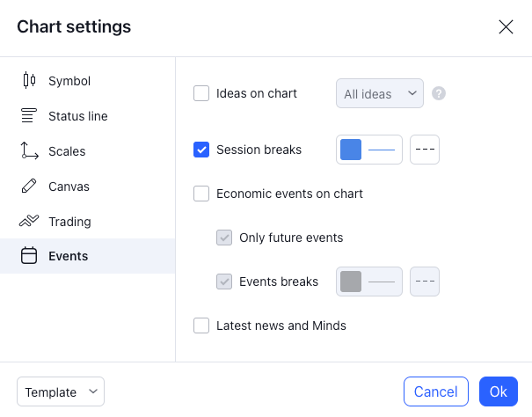Tick Latest news and Minds checkbox
The height and width of the screenshot is (417, 532).
click(201, 326)
